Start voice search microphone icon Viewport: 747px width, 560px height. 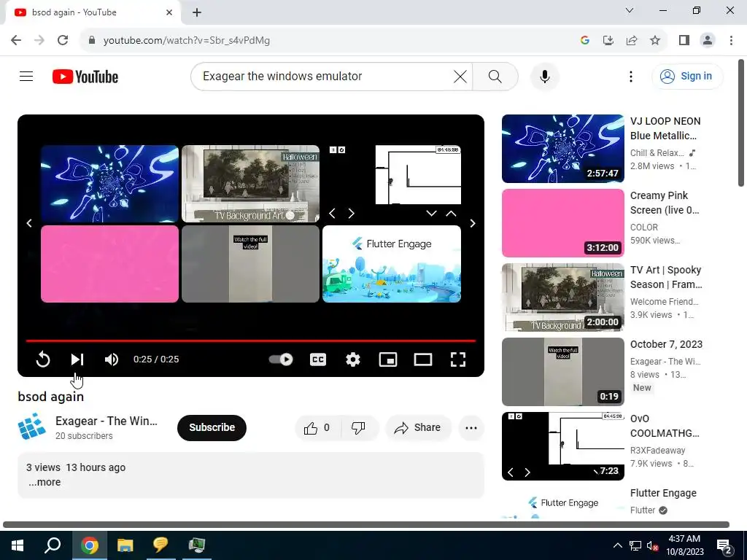(545, 76)
